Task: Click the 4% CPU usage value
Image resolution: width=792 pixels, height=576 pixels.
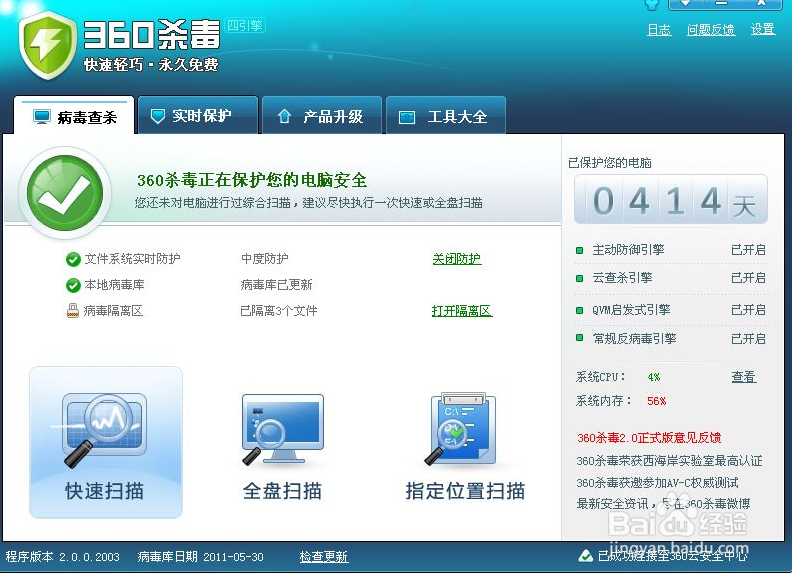Action: (x=654, y=377)
